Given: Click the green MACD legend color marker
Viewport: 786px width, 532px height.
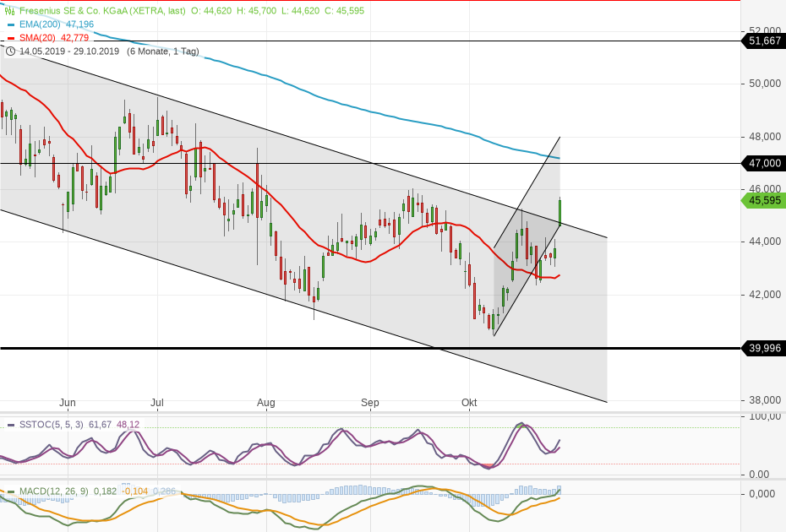Looking at the screenshot, I should point(11,492).
